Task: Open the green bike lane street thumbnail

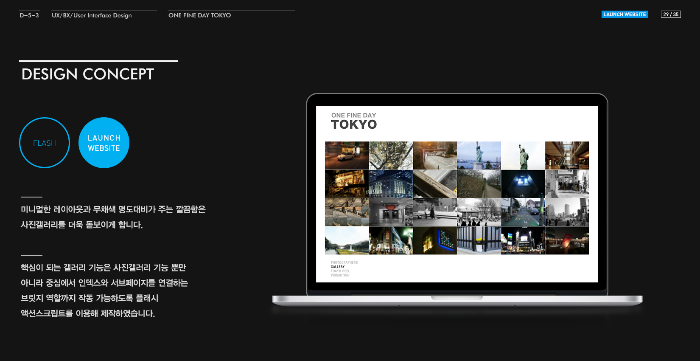Action: click(523, 212)
